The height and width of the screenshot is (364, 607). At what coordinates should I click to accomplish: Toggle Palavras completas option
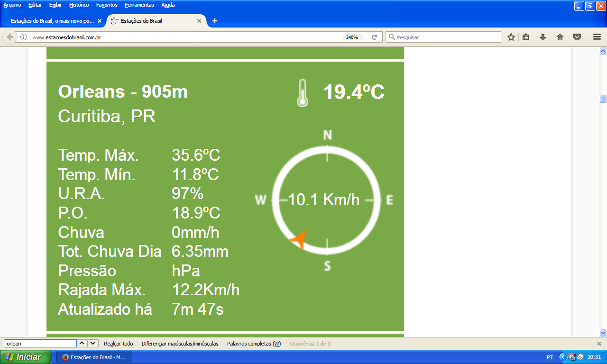tap(254, 344)
